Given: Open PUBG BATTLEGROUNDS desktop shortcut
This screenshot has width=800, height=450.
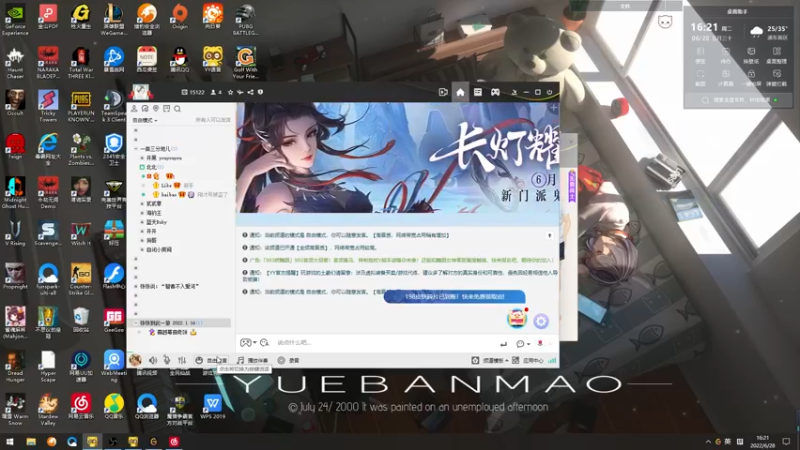Looking at the screenshot, I should pos(245,20).
